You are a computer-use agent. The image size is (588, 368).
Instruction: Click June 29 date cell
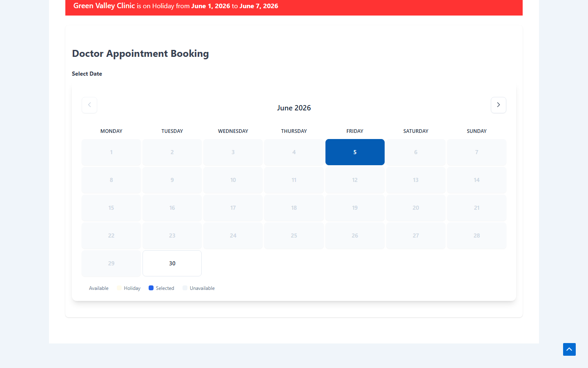tap(111, 263)
